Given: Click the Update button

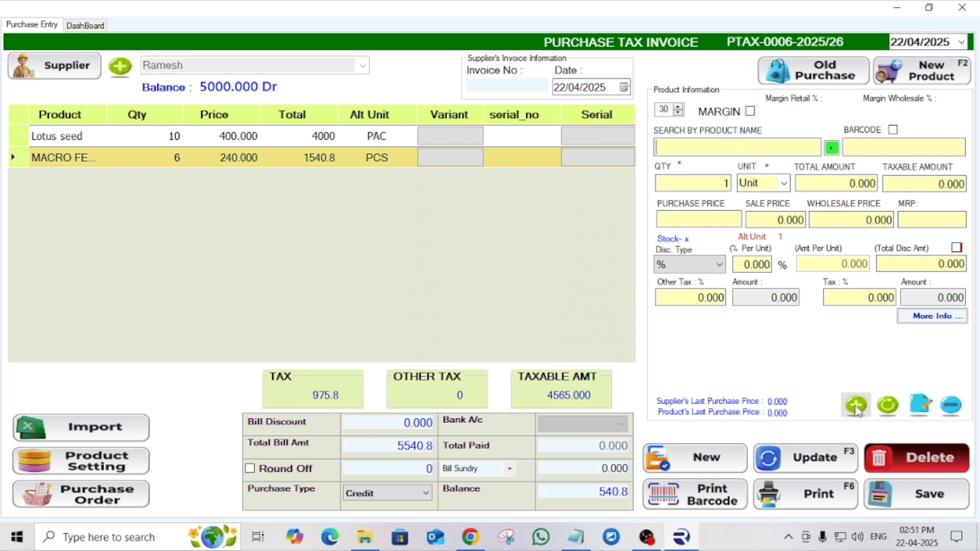Looking at the screenshot, I should [x=805, y=458].
